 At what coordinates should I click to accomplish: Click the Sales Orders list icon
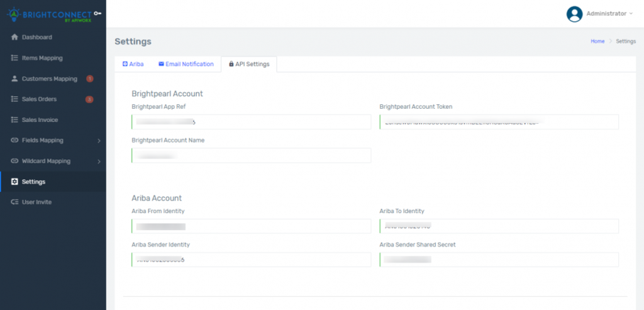[15, 99]
